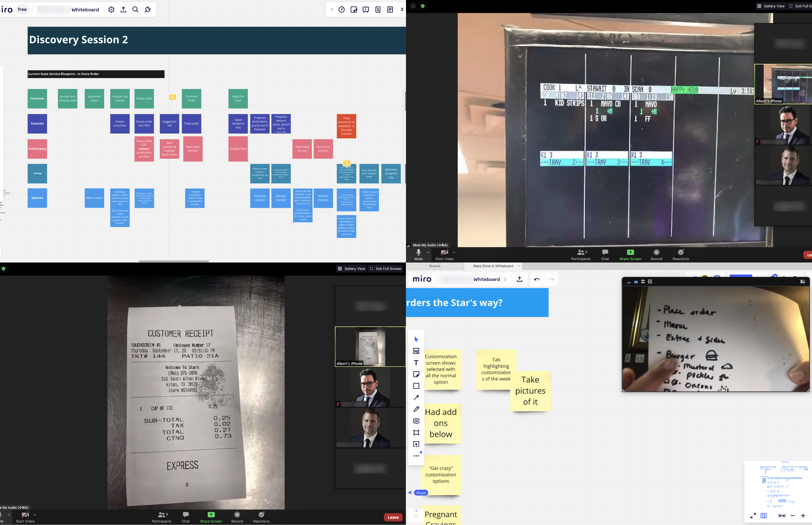The width and height of the screenshot is (812, 525).
Task: Click Share Screen in the receipt Zoom window
Action: [x=211, y=517]
